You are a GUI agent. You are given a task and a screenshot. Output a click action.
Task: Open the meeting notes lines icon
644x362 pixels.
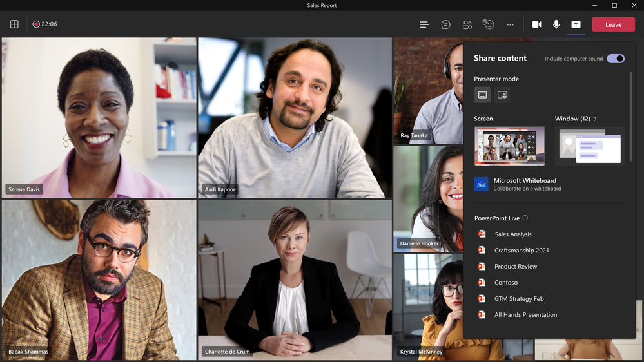(424, 24)
